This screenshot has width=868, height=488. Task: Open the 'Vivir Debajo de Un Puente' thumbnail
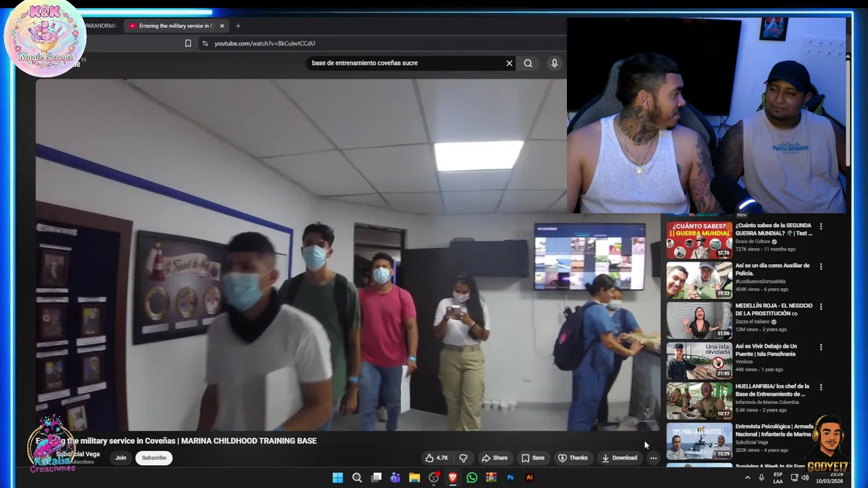[x=699, y=361]
